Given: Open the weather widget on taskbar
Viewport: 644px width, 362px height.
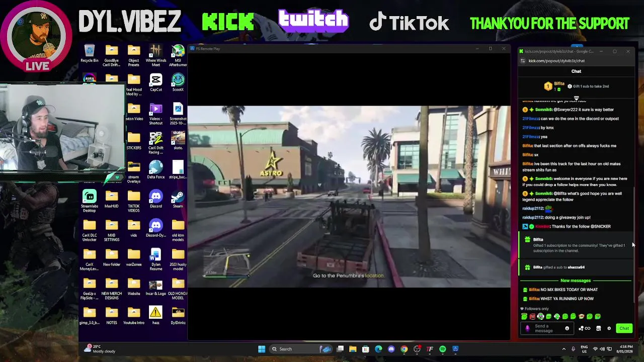Looking at the screenshot, I should 101,349.
